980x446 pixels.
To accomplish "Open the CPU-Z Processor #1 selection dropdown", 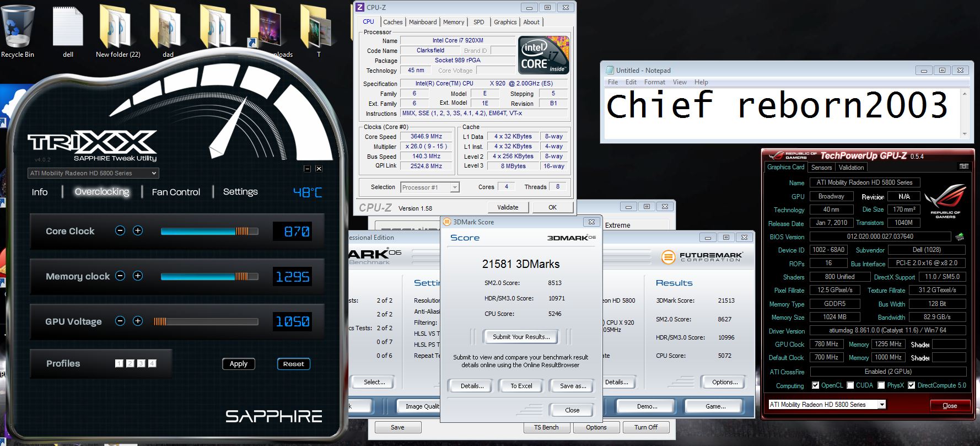I will pos(430,187).
